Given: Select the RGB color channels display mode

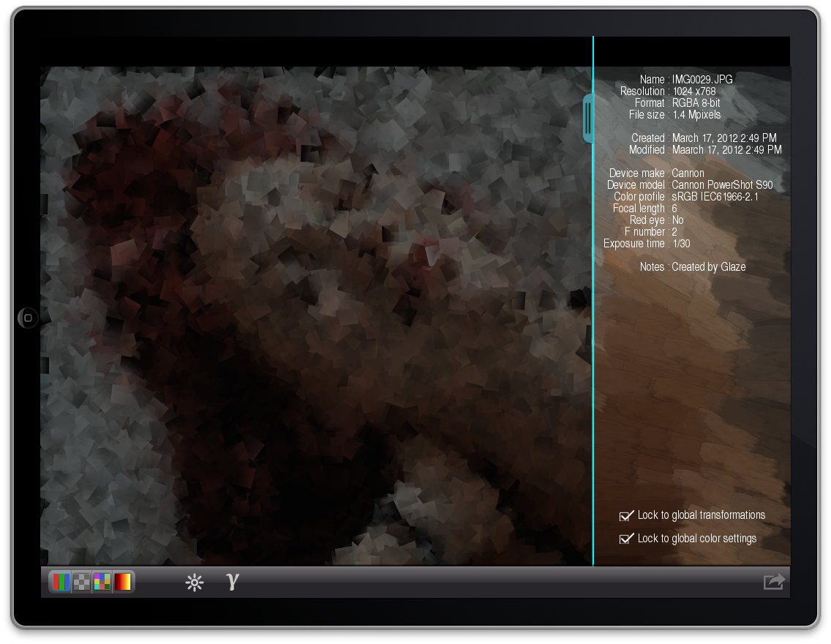Looking at the screenshot, I should [61, 582].
